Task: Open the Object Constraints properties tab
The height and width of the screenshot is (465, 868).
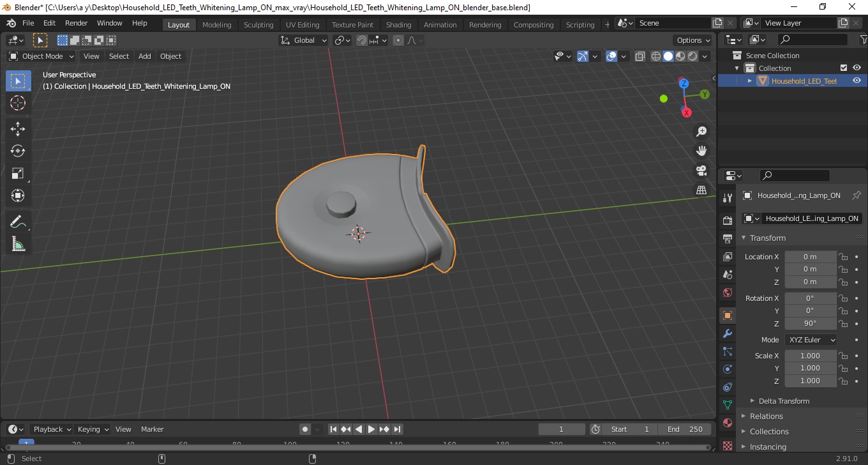Action: click(728, 387)
